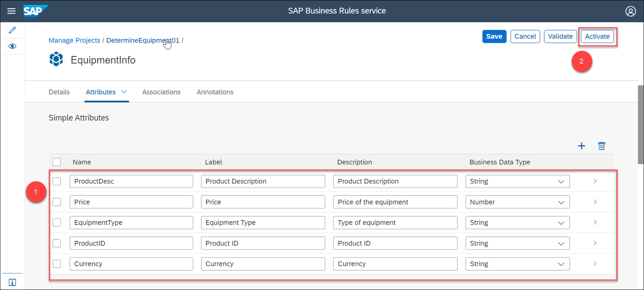644x290 pixels.
Task: Select the Price row checkbox
Action: pos(57,202)
